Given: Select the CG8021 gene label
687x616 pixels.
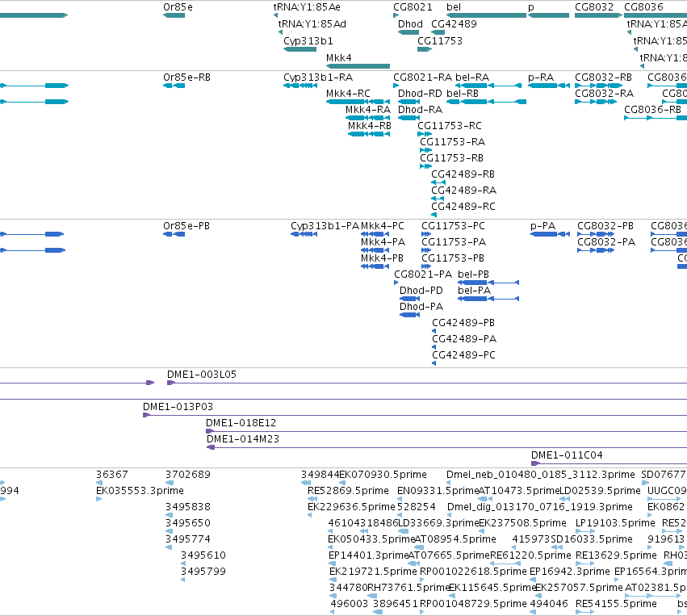Looking at the screenshot, I should pyautogui.click(x=413, y=7).
